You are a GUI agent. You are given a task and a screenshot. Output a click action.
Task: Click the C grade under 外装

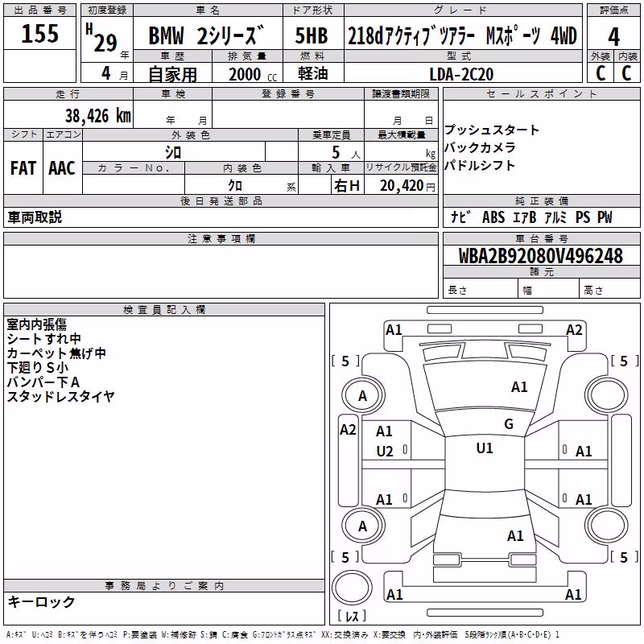click(601, 72)
